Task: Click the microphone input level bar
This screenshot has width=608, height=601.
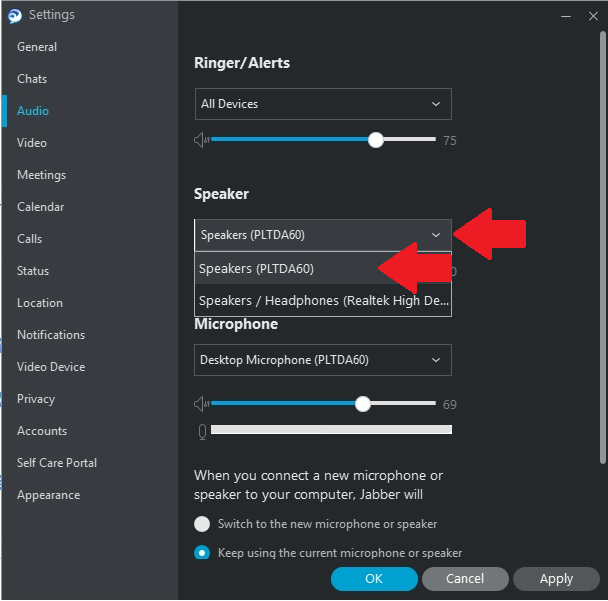Action: [x=332, y=430]
